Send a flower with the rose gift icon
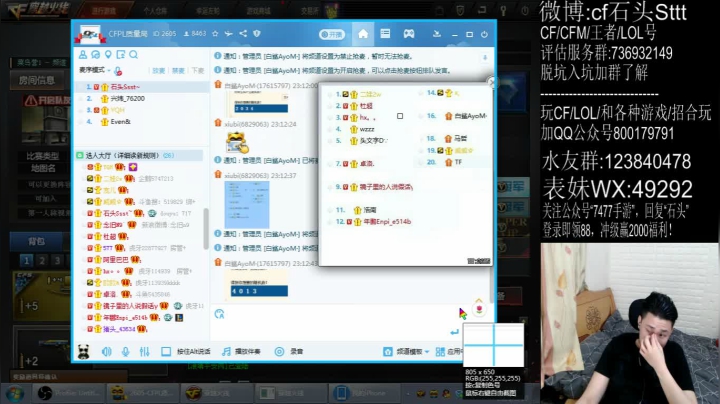The image size is (720, 404). click(x=479, y=310)
